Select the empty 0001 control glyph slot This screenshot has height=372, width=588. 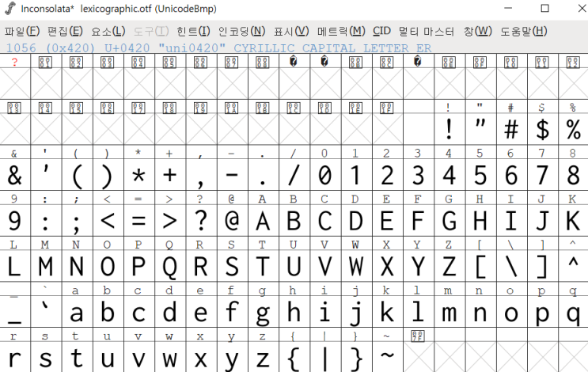click(46, 84)
